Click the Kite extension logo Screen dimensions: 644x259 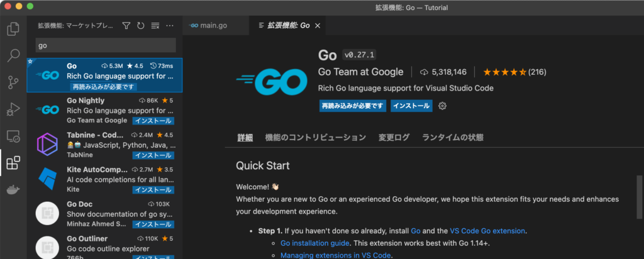pyautogui.click(x=47, y=178)
